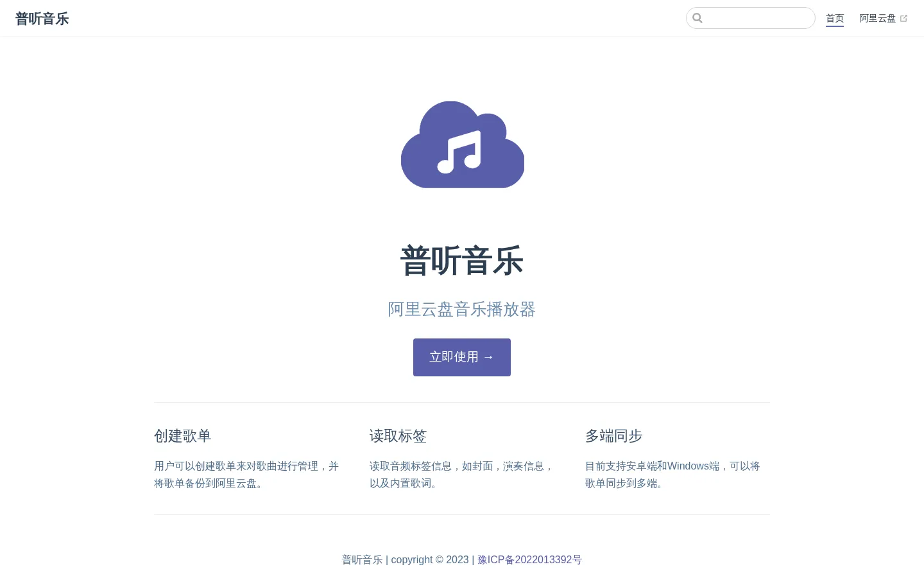The width and height of the screenshot is (924, 578).
Task: Click the search magnifier icon
Action: coord(697,18)
